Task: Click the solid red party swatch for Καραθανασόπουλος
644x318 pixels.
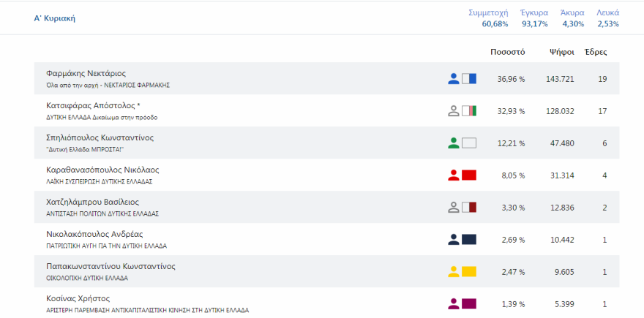Action: (x=469, y=175)
